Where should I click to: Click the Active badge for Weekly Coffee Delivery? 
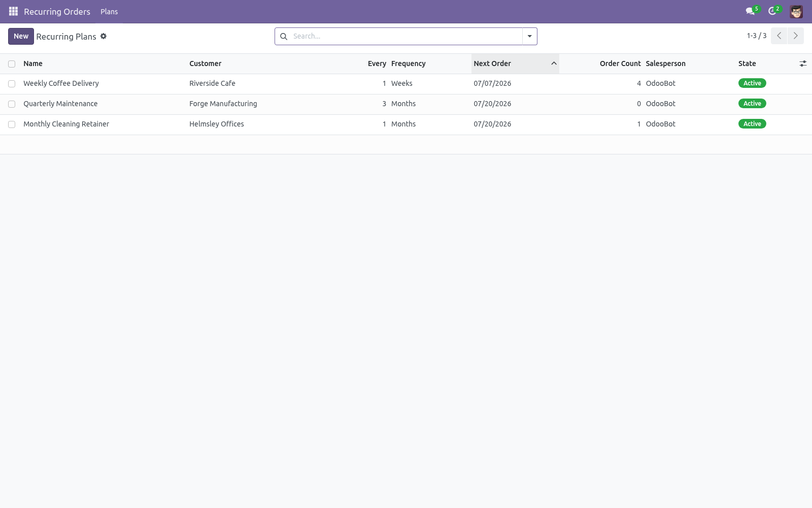click(x=752, y=83)
